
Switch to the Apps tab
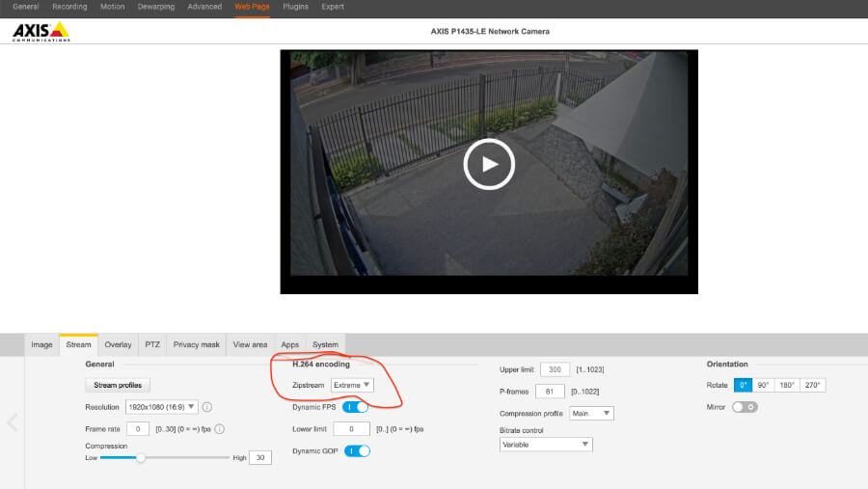point(290,344)
